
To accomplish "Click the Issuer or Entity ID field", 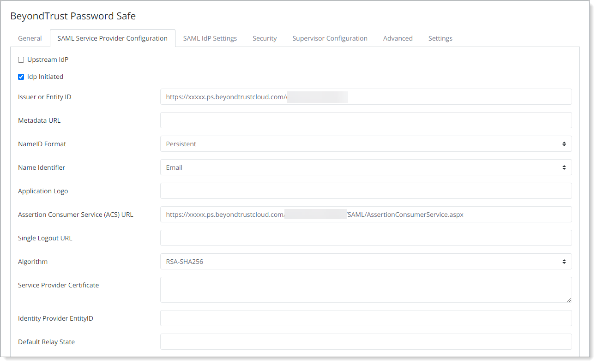I will click(x=366, y=97).
